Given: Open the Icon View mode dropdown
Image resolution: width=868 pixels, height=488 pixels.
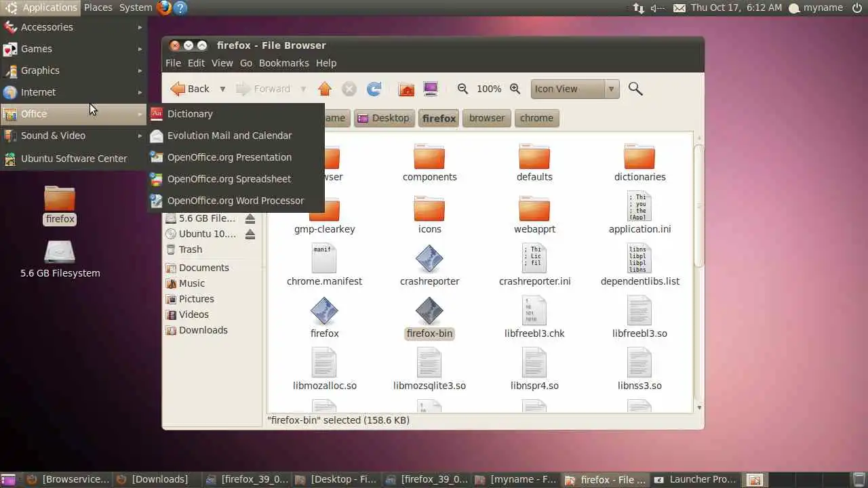Looking at the screenshot, I should [575, 89].
